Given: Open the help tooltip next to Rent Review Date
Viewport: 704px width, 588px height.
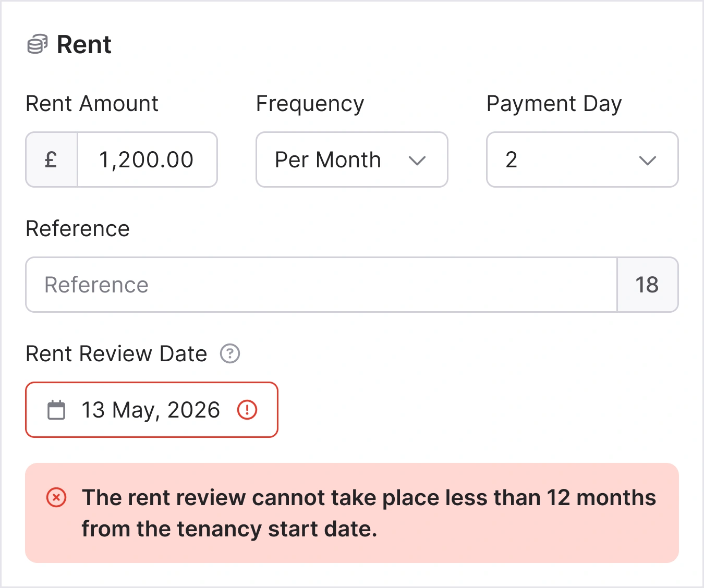Looking at the screenshot, I should [229, 353].
